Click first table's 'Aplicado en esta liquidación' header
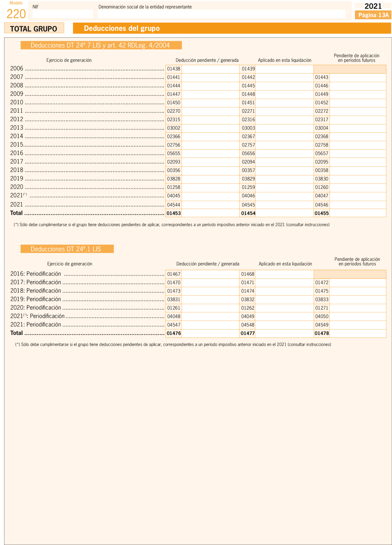This screenshot has height=545, width=392. pos(285,60)
